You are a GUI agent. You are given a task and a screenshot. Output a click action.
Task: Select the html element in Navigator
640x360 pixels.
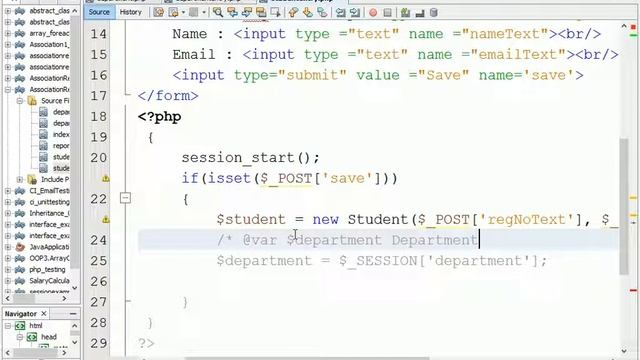[36, 326]
